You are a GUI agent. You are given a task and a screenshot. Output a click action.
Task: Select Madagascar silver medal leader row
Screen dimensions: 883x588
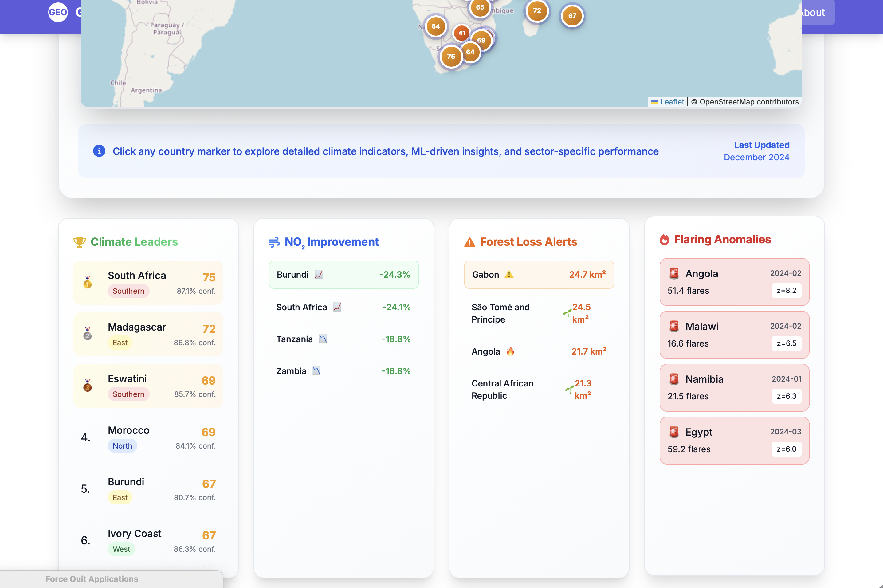coord(148,334)
